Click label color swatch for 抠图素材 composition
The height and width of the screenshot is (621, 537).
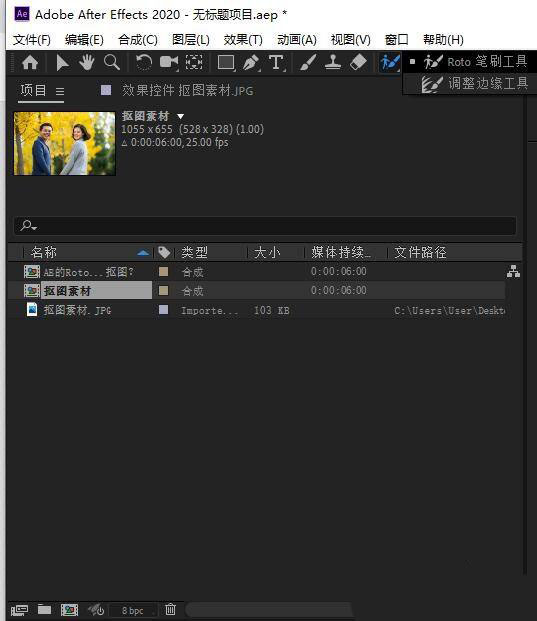coord(163,291)
